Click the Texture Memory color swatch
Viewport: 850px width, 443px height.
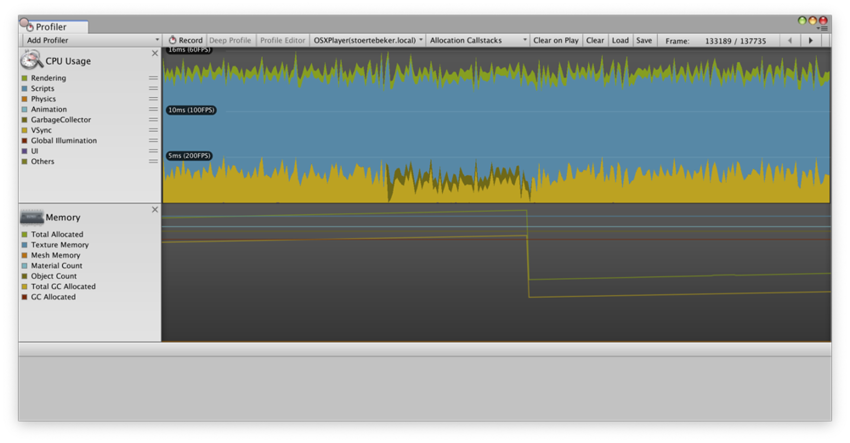click(x=25, y=245)
